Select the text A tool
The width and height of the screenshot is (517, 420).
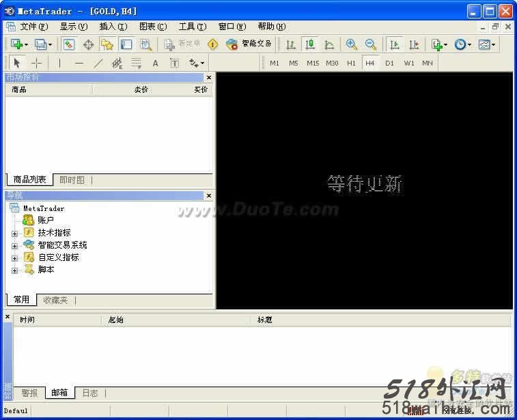pyautogui.click(x=155, y=63)
